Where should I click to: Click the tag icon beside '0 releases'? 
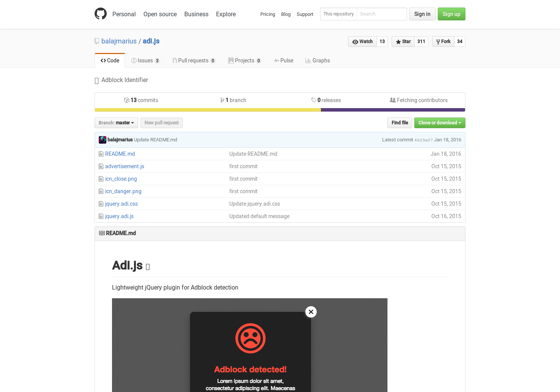[314, 100]
